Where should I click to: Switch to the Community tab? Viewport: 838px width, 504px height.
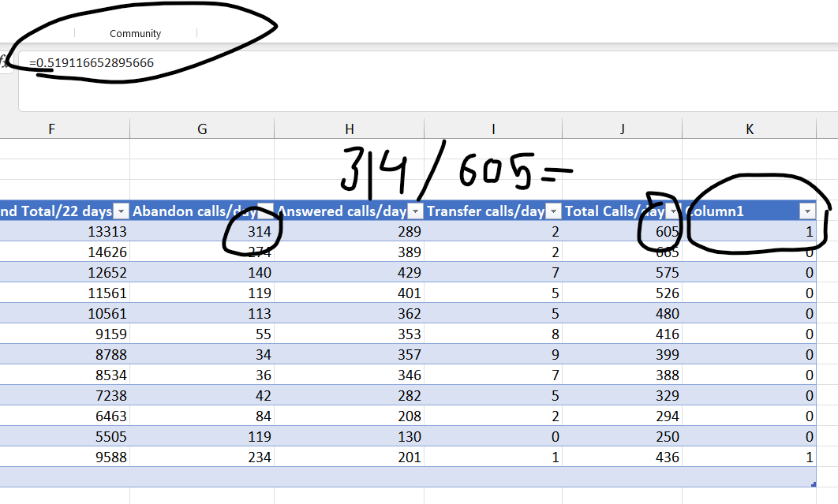click(x=135, y=33)
